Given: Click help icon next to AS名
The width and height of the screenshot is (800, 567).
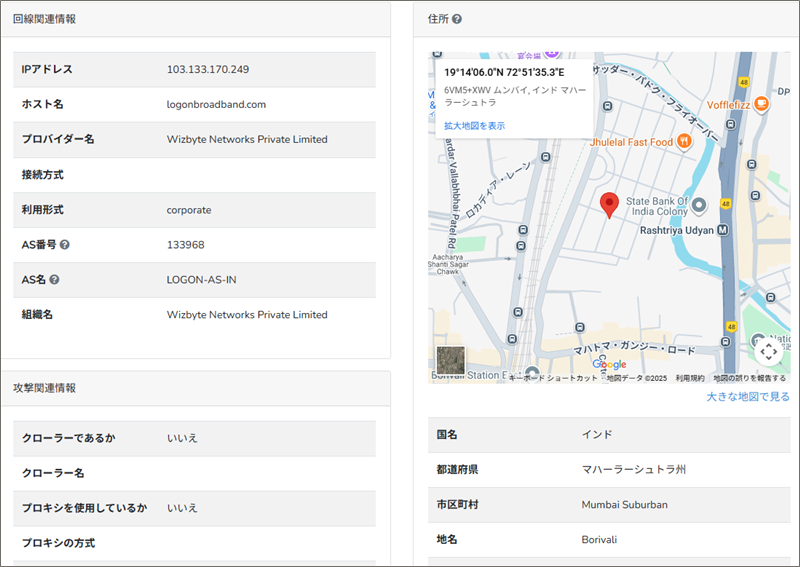Looking at the screenshot, I should pyautogui.click(x=54, y=280).
